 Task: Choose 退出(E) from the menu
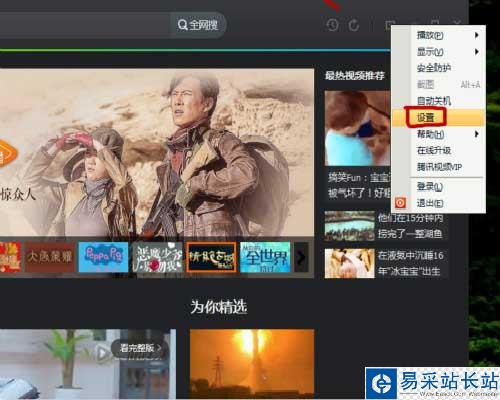pyautogui.click(x=438, y=203)
